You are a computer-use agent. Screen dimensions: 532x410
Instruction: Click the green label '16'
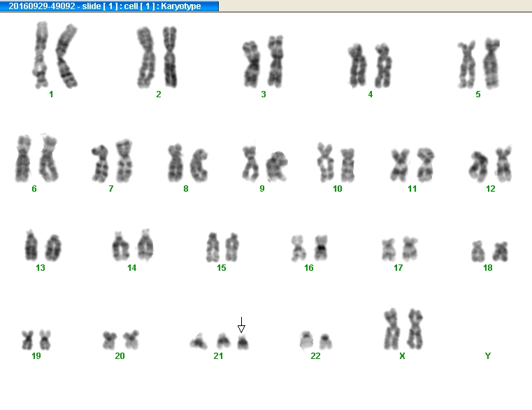309,268
